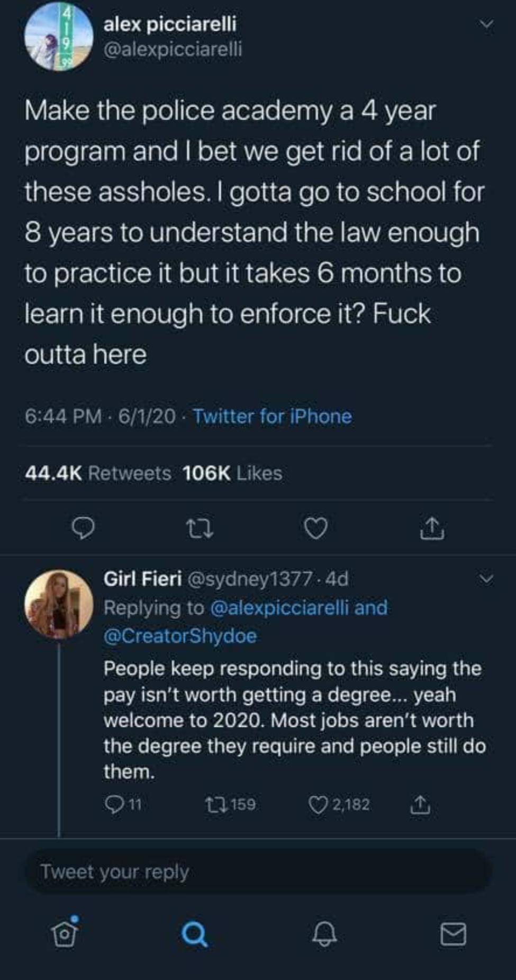Screen dimensions: 516x980
Task: Open the Notifications bell
Action: pyautogui.click(x=324, y=934)
